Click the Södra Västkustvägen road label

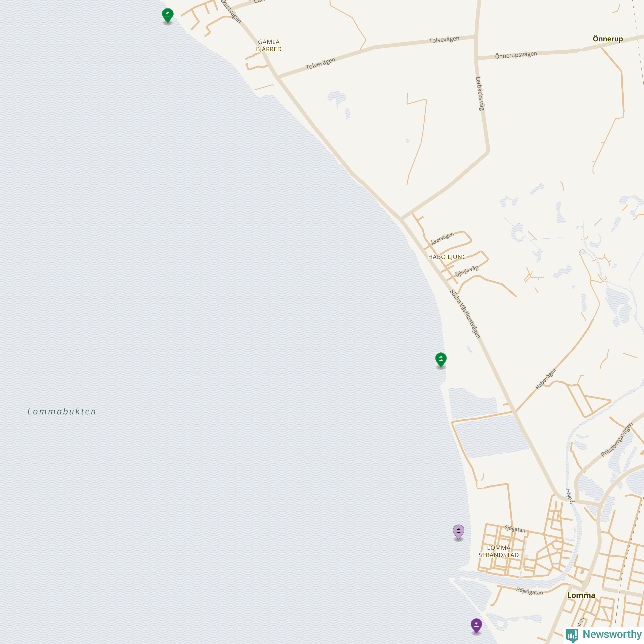465,314
